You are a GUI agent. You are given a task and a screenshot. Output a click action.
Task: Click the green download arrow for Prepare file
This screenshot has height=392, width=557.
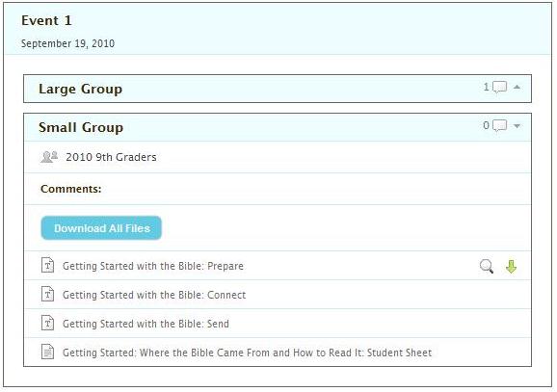pyautogui.click(x=511, y=266)
